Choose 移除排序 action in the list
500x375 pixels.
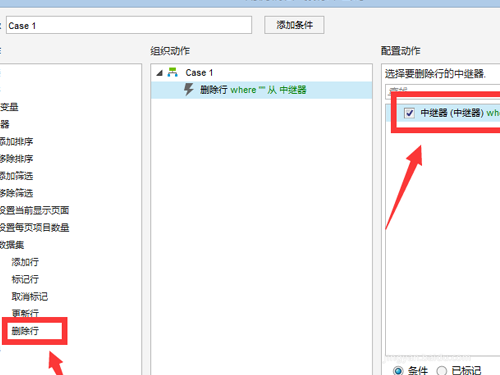coord(17,159)
